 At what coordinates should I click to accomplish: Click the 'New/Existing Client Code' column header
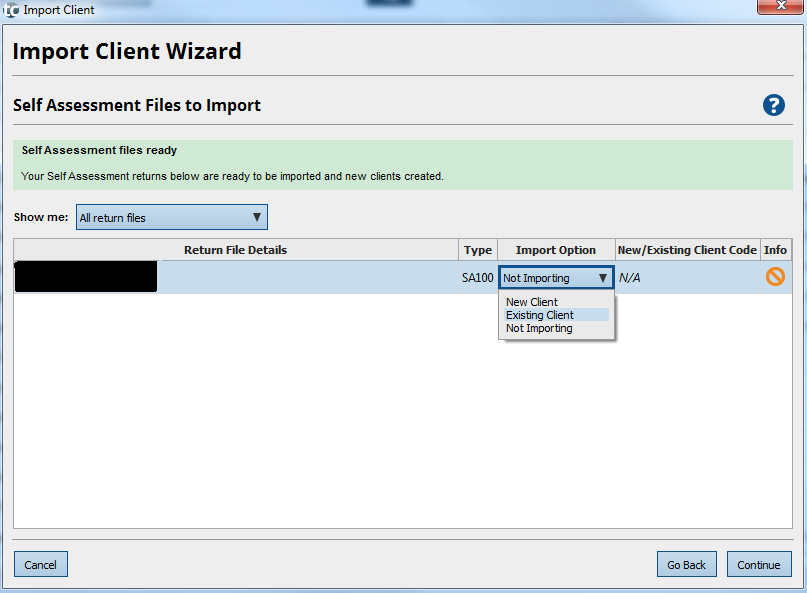click(687, 250)
